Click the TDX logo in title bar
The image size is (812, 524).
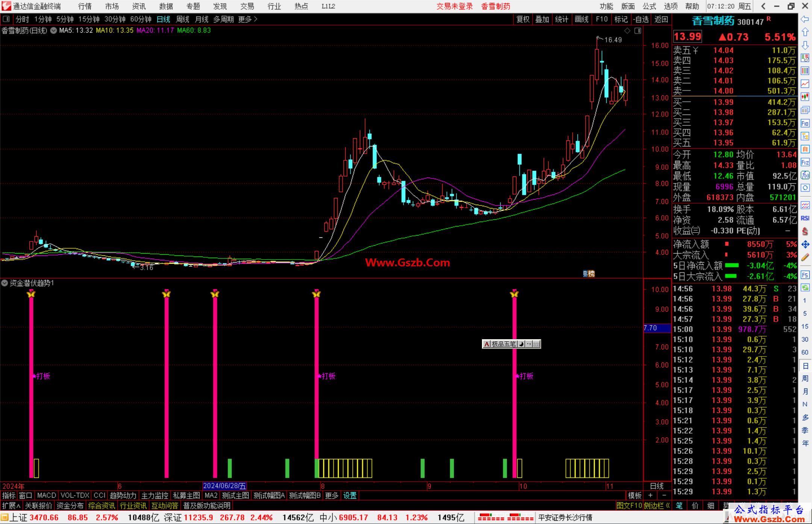[6, 6]
